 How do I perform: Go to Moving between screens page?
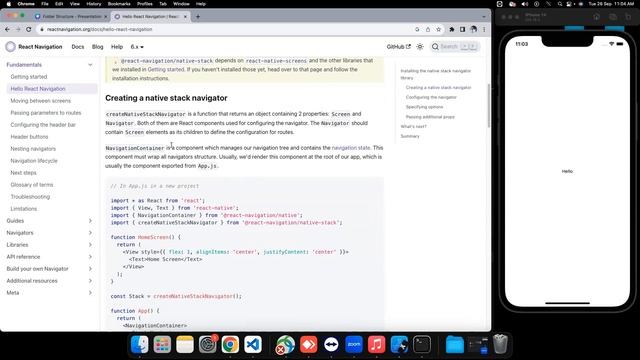[40, 101]
